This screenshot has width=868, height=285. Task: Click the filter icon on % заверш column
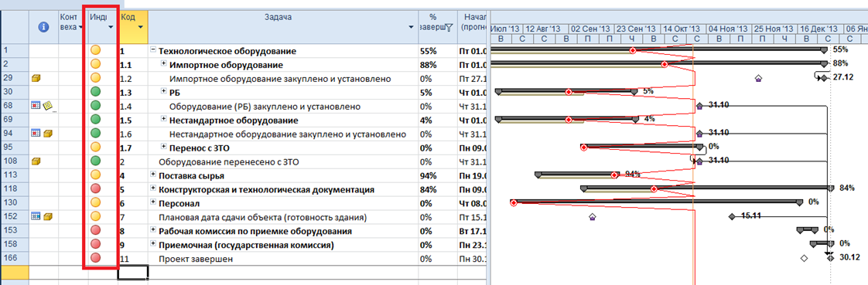click(449, 27)
